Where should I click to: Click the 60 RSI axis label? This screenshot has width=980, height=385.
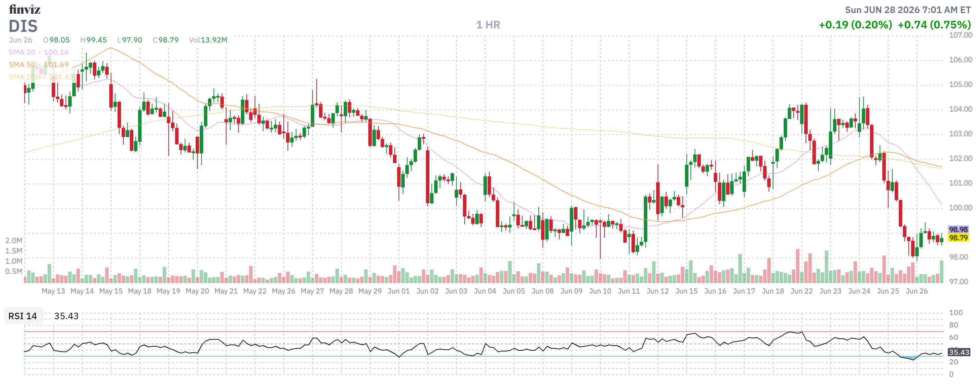tap(954, 338)
